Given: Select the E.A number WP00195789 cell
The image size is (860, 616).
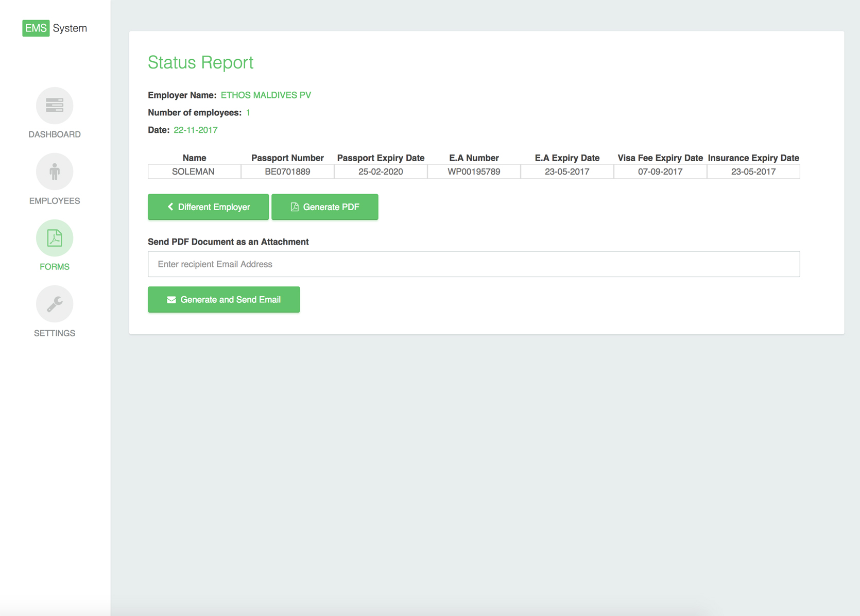Looking at the screenshot, I should click(x=474, y=172).
